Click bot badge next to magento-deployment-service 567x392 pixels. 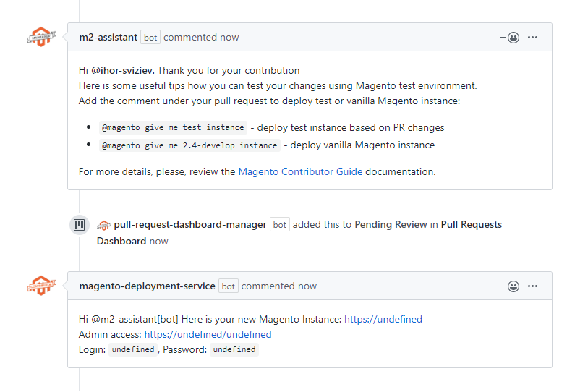tap(229, 286)
